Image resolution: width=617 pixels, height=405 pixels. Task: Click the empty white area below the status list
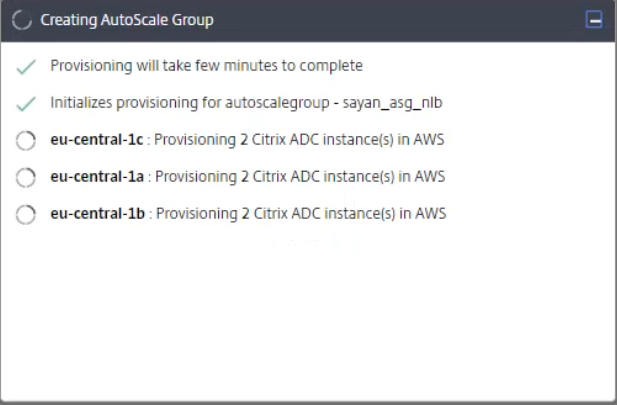[x=308, y=320]
